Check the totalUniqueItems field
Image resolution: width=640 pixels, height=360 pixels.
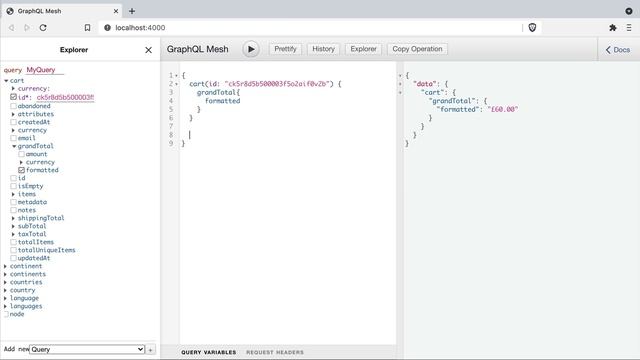pyautogui.click(x=13, y=250)
